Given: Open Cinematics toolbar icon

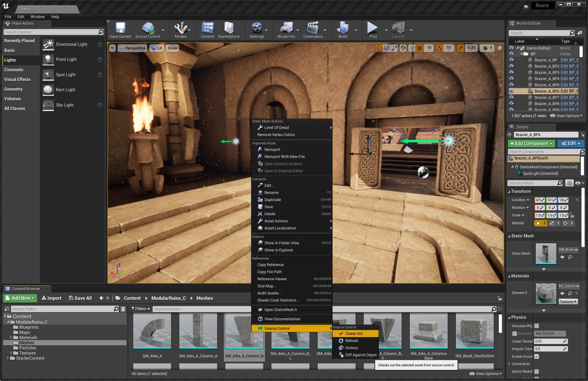Looking at the screenshot, I should tap(313, 30).
